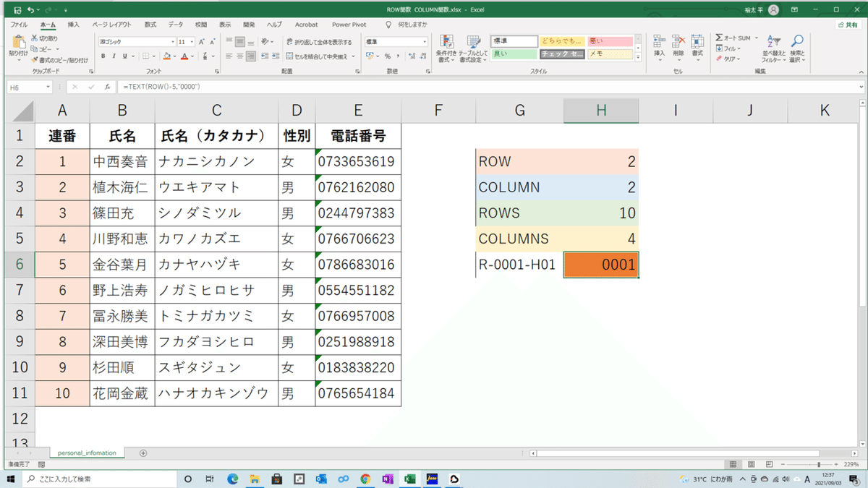Open Microsoft Edge from the taskbar

233,479
